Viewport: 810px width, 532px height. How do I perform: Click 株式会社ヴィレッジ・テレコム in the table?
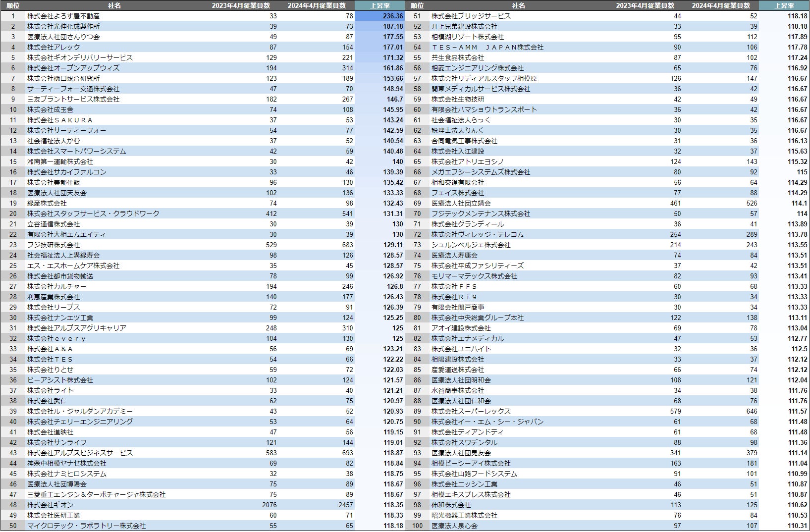pos(478,234)
